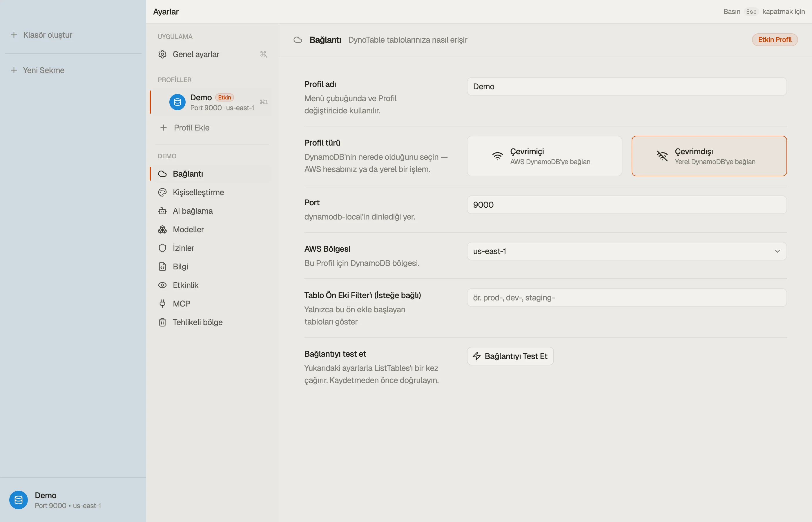Click the Profil adı input containing Demo

(627, 86)
